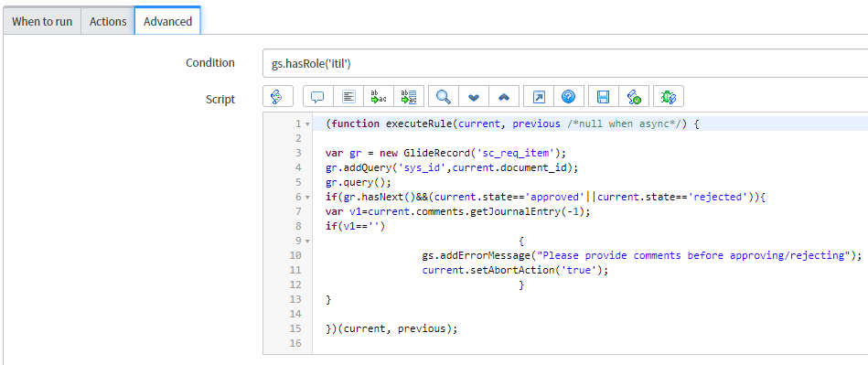868x365 pixels.
Task: Open the script debugger bug icon
Action: pos(669,96)
